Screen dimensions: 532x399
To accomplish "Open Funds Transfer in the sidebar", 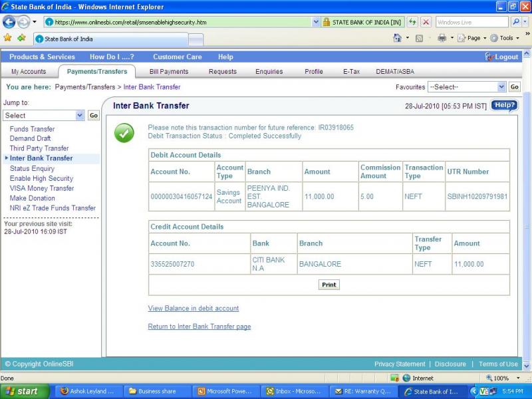I will [x=32, y=129].
